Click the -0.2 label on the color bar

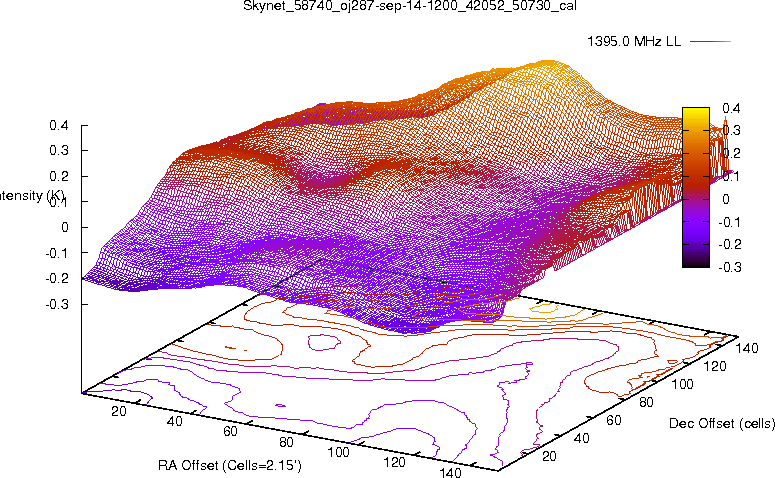729,244
